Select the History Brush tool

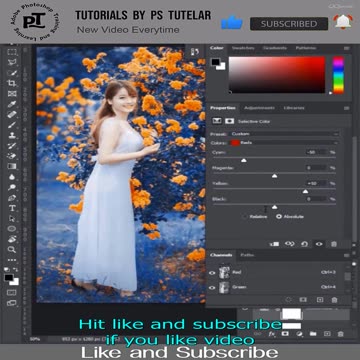coord(12,146)
